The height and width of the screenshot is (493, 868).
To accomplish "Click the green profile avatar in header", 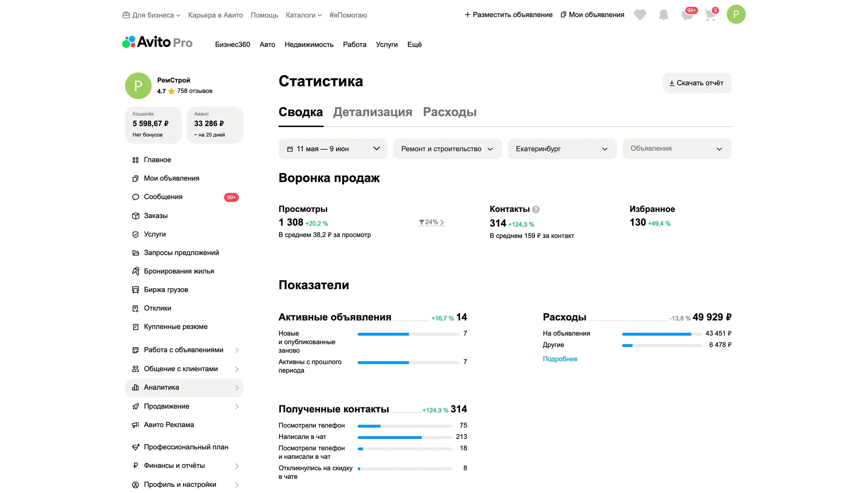I will point(736,14).
